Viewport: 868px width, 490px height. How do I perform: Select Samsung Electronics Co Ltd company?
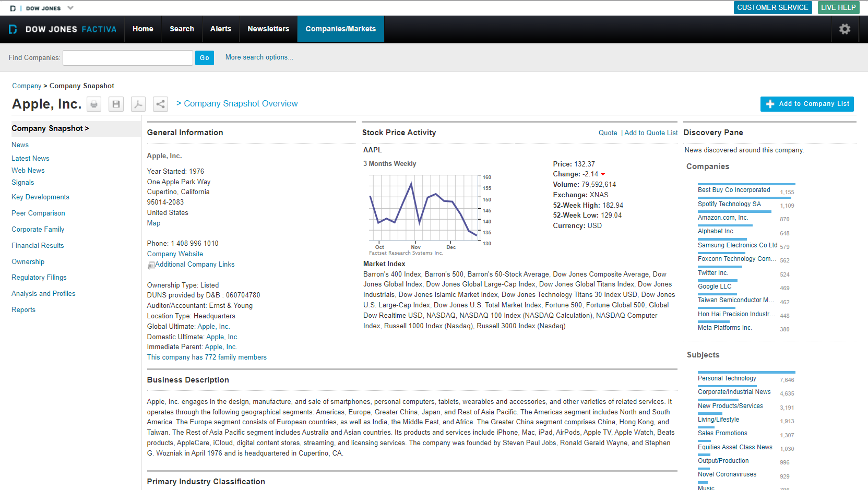(x=738, y=245)
